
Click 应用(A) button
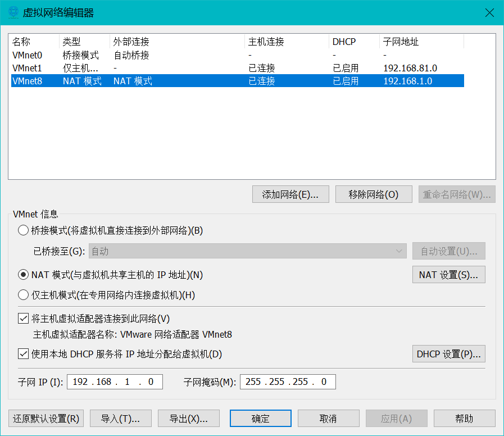coord(396,419)
